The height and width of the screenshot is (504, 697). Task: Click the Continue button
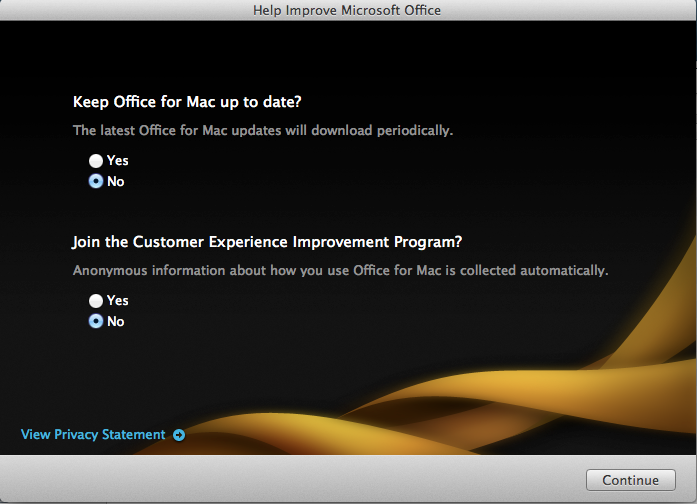(x=630, y=480)
